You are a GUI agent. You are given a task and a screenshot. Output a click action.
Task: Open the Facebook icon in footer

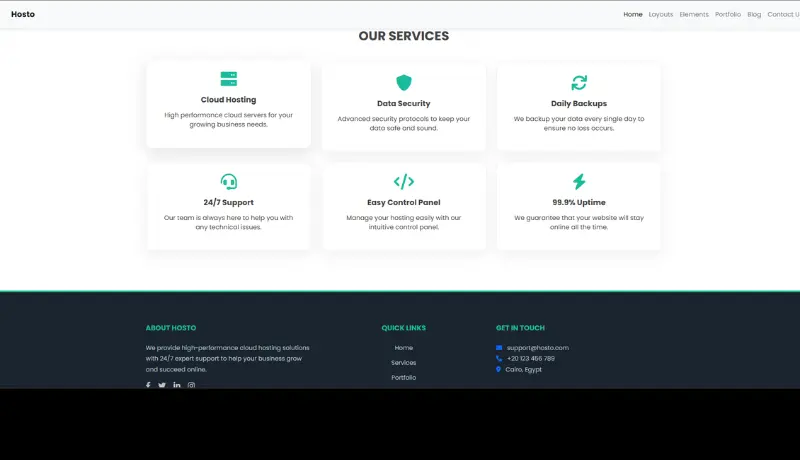[148, 385]
